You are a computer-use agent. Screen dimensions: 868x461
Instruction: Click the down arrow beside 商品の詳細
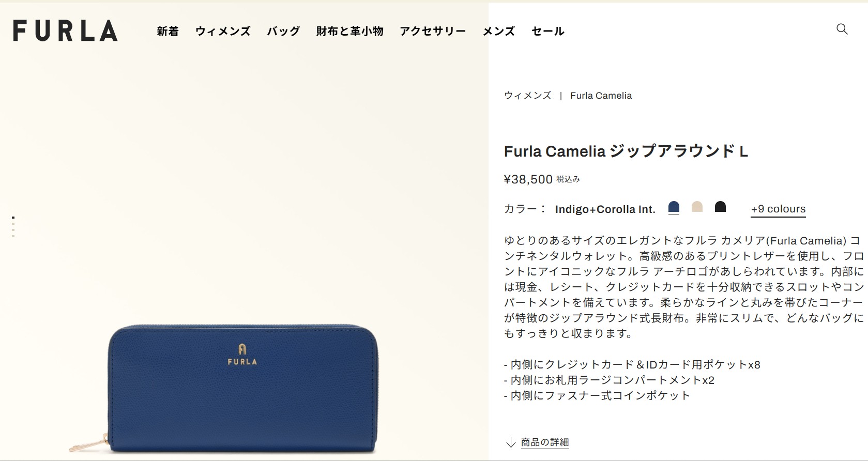coord(511,442)
